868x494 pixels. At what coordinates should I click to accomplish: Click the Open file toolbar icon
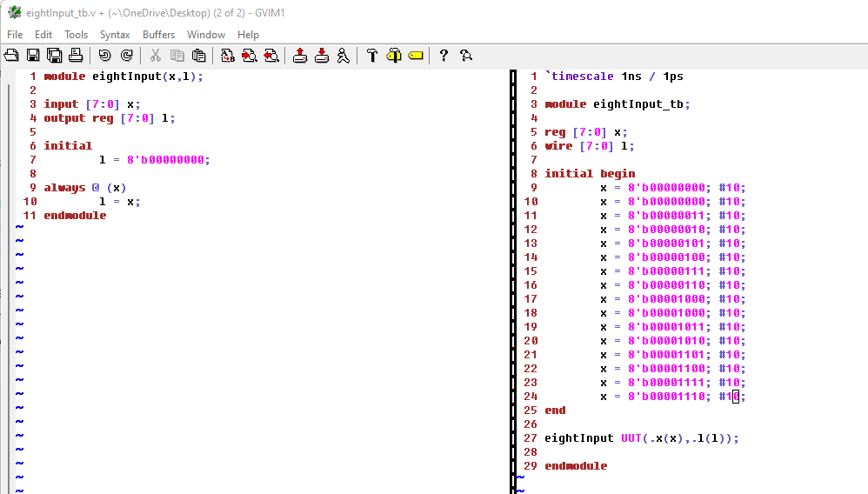(11, 56)
